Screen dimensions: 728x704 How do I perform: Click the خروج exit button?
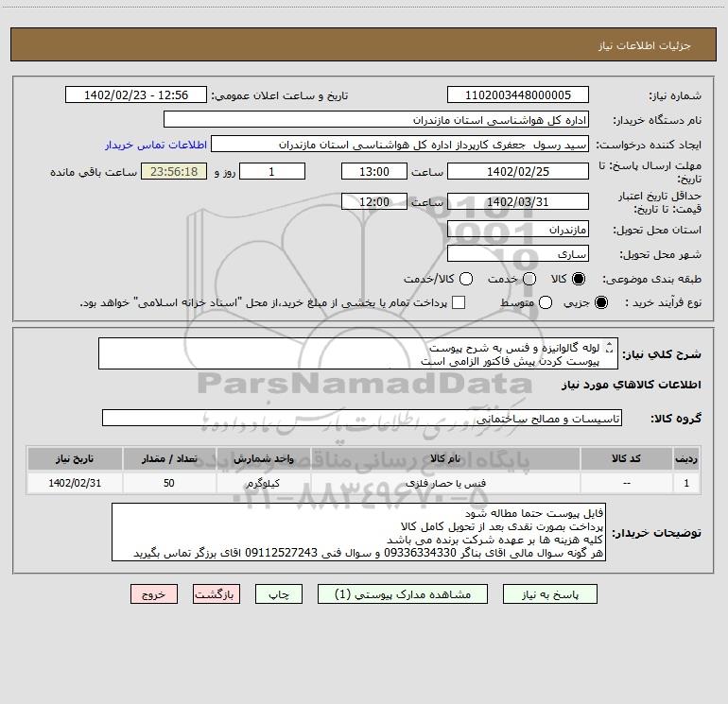pos(154,594)
